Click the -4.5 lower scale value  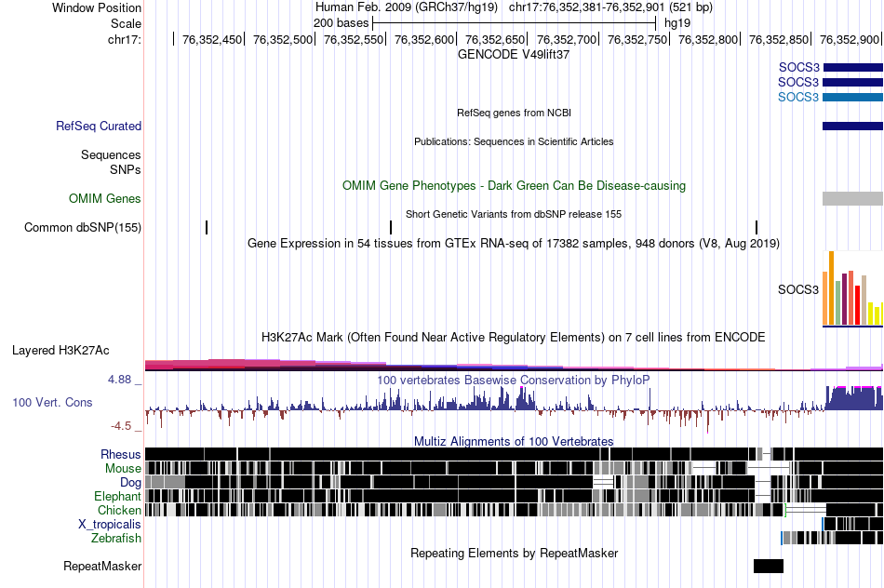coord(121,425)
